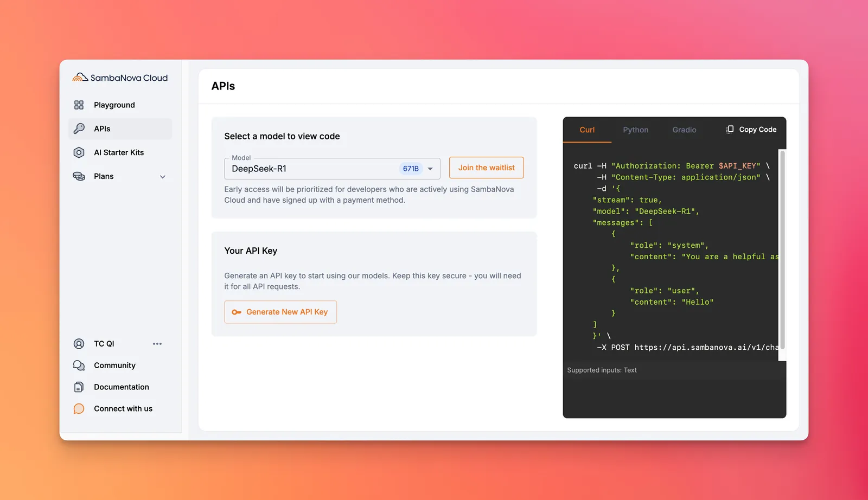Screen dimensions: 868x500
Task: Click the "You are a helpful" content line
Action: tap(704, 257)
